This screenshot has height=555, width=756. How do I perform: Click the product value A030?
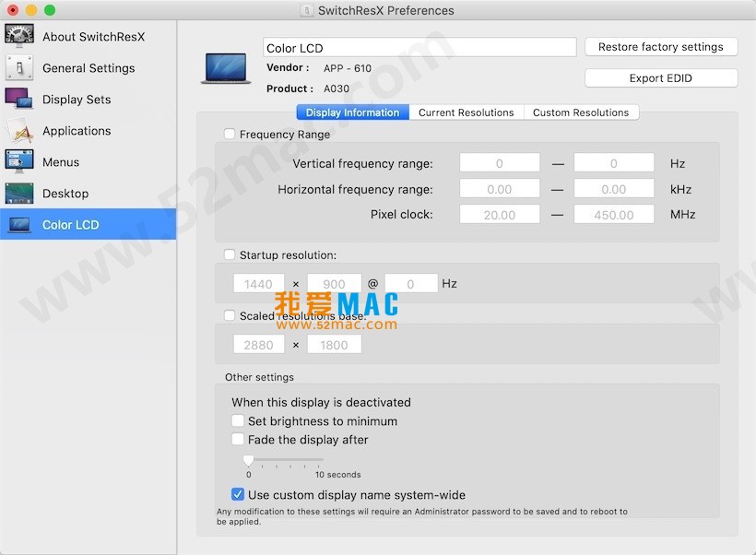[x=337, y=89]
